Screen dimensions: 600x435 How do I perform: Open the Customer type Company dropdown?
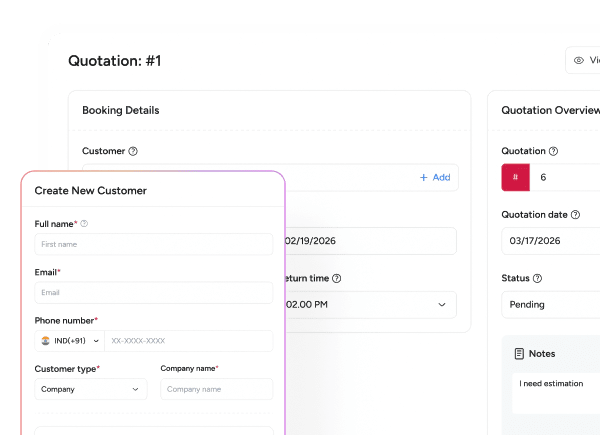tap(91, 389)
